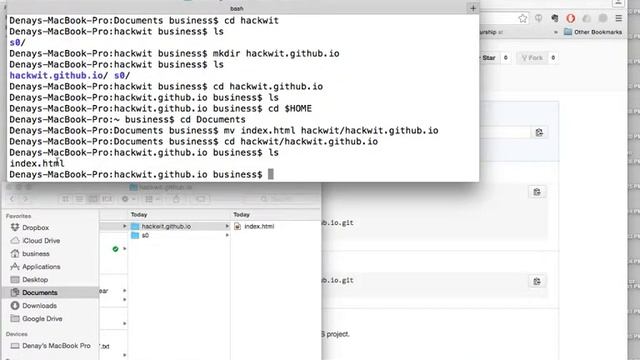The width and height of the screenshot is (640, 360).
Task: Switch Finder to icon view
Action: [x=65, y=199]
